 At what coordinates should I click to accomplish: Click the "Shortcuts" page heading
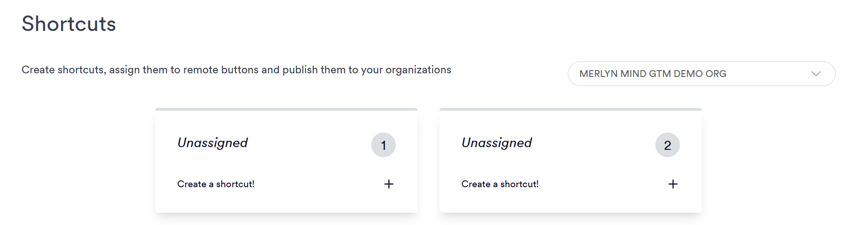tap(69, 24)
